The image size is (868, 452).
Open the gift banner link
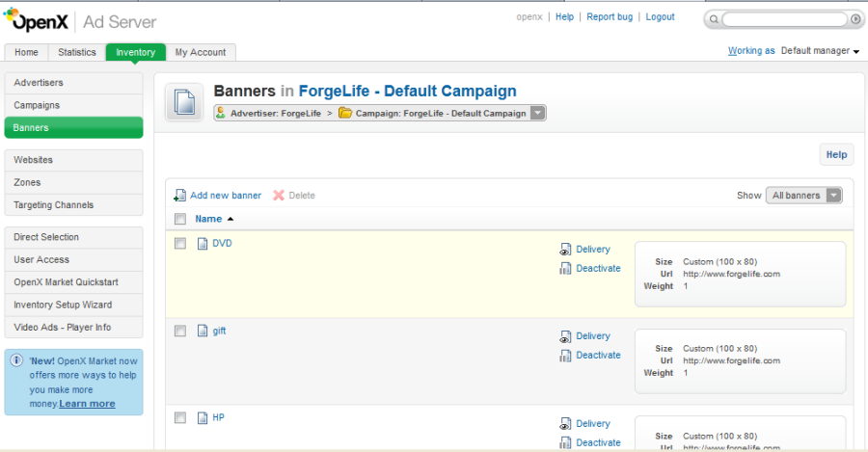[x=219, y=331]
